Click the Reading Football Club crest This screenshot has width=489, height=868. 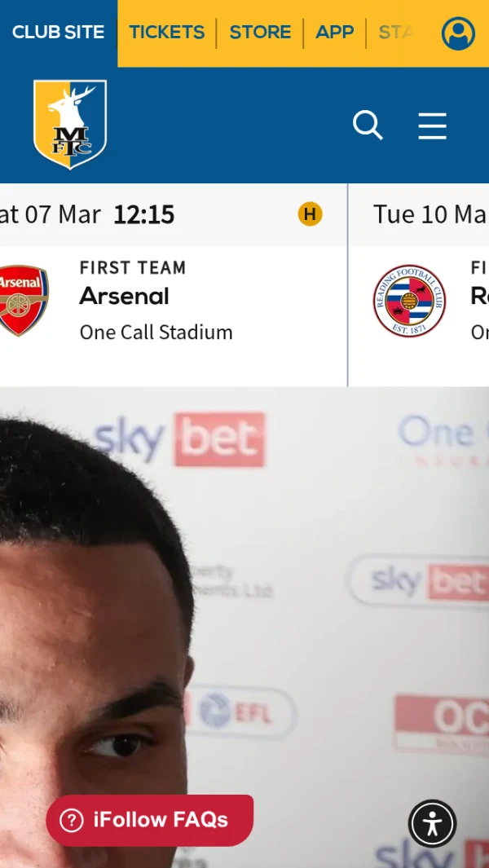pos(409,301)
